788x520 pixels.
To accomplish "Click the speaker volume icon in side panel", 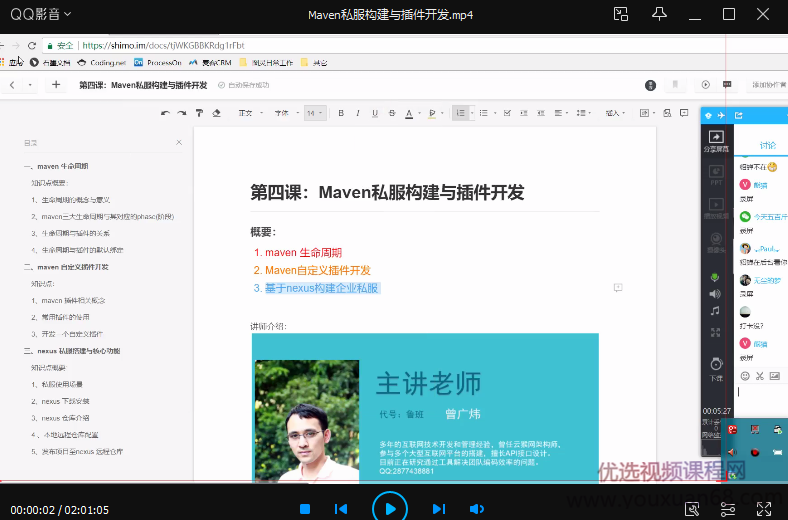I will click(715, 294).
